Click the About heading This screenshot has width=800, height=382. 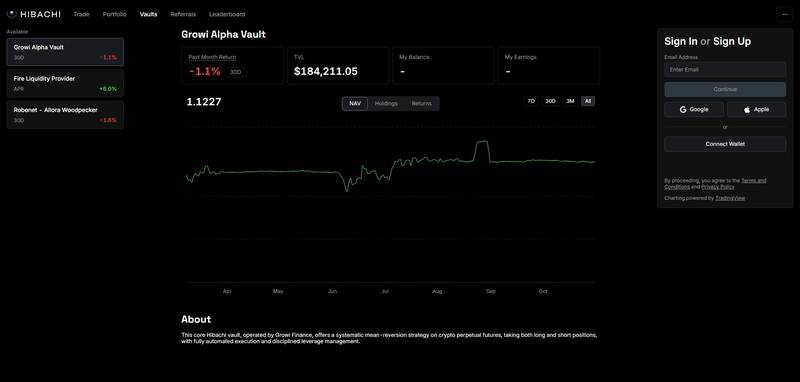pos(196,319)
